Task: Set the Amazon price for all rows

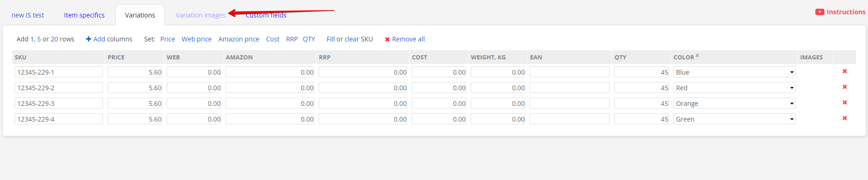Action: click(x=239, y=39)
